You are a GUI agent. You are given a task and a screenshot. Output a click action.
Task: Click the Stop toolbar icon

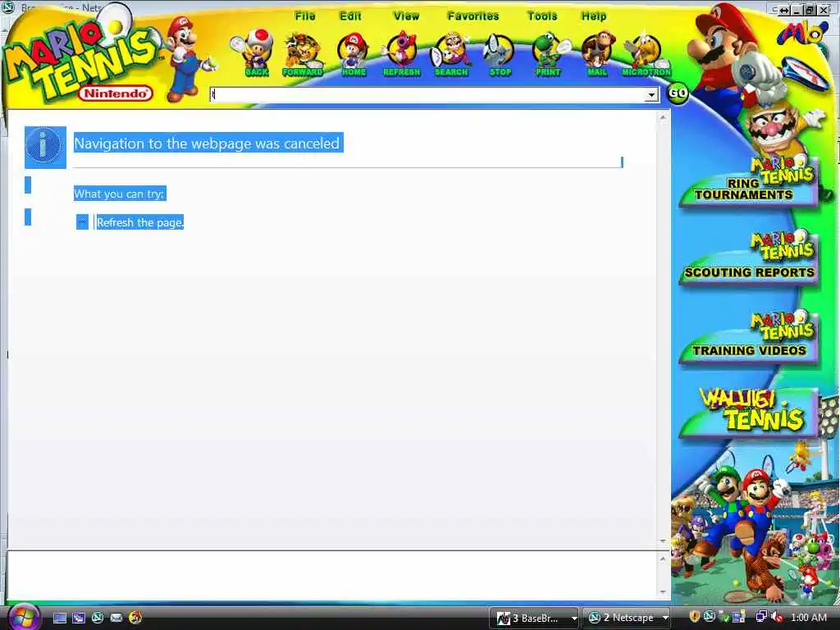(500, 56)
